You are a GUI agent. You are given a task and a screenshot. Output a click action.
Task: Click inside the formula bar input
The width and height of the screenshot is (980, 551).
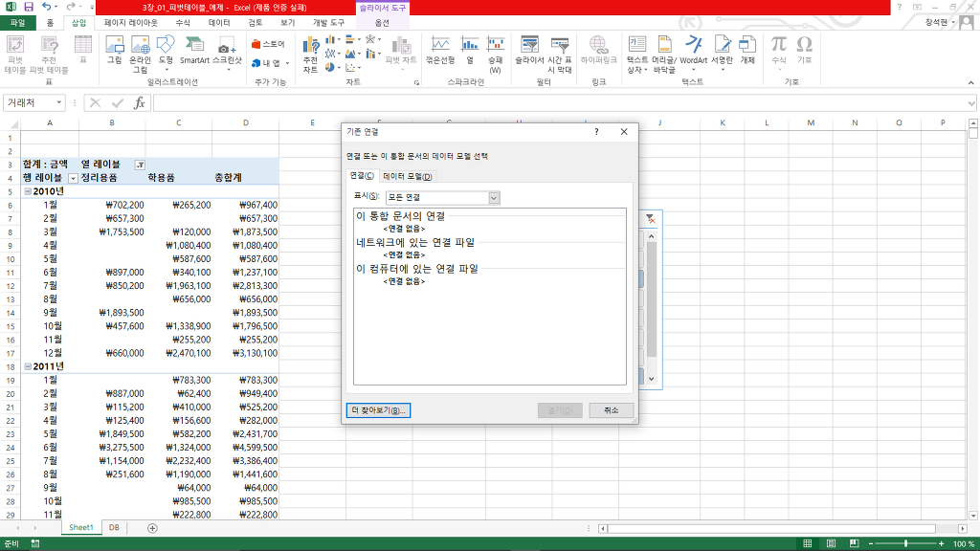559,102
